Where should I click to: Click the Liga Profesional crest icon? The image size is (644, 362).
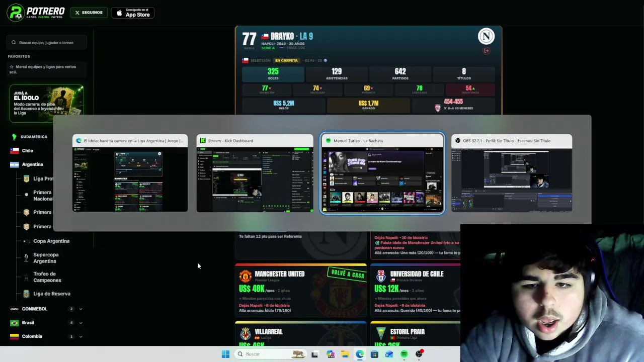point(26,178)
